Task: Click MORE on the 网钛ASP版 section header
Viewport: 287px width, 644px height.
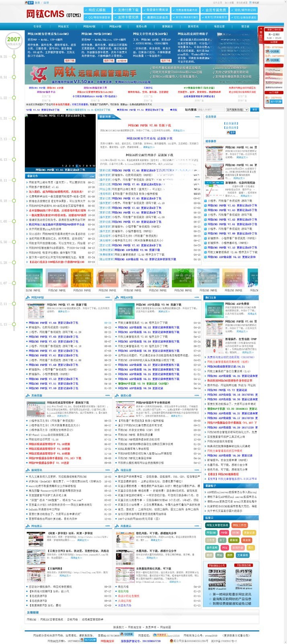Action: 197,297
